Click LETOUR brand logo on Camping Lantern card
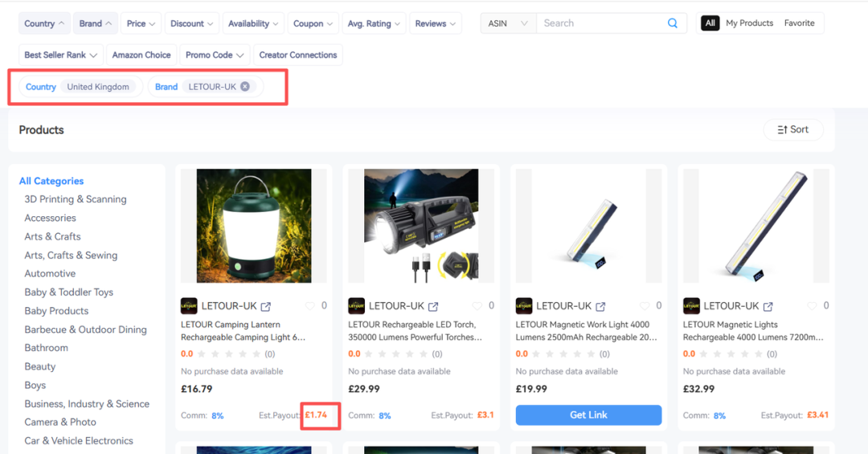This screenshot has height=454, width=868. point(189,305)
